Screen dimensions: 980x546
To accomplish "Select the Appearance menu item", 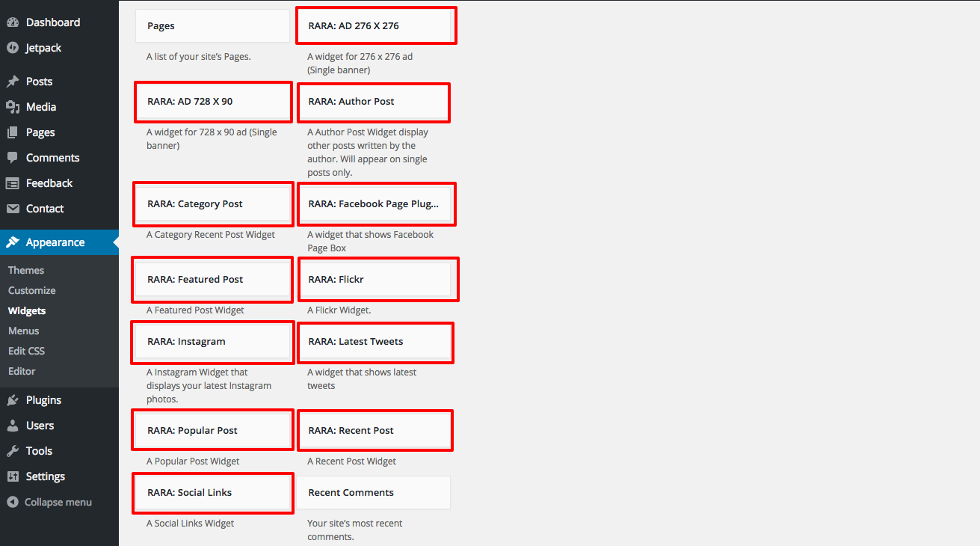I will 59,242.
